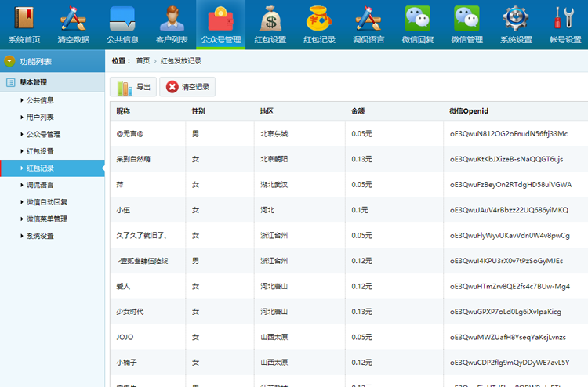Viewport: 588px width, 387px height.
Task: Collapse the 功能列表 yellow arrow icon
Action: click(9, 61)
